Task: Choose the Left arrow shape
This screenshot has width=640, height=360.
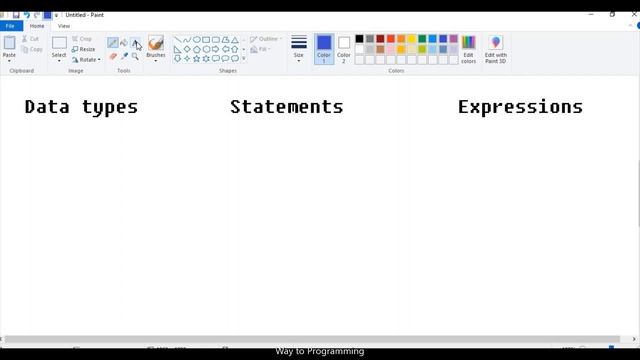Action: [x=225, y=49]
